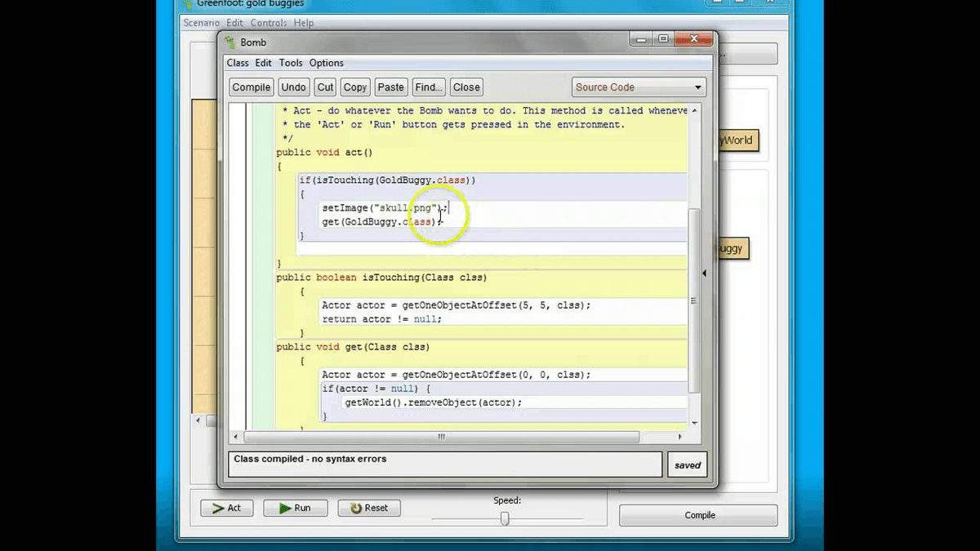Open the Options menu
Image resolution: width=980 pixels, height=551 pixels.
tap(326, 63)
